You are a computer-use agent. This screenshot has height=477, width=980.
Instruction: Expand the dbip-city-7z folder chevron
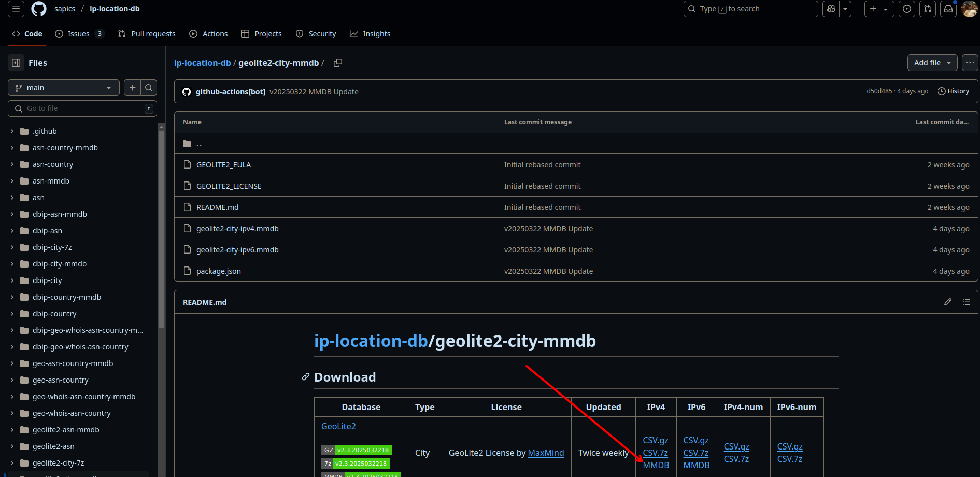click(x=12, y=247)
